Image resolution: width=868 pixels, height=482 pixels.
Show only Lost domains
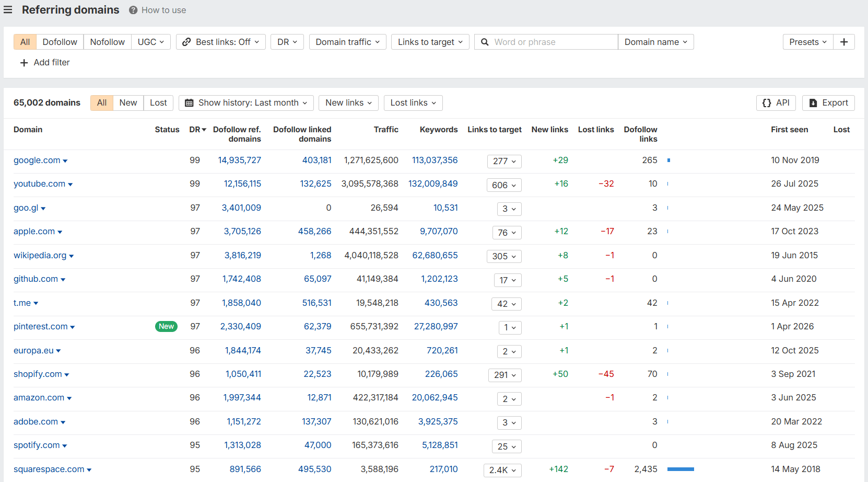tap(159, 103)
